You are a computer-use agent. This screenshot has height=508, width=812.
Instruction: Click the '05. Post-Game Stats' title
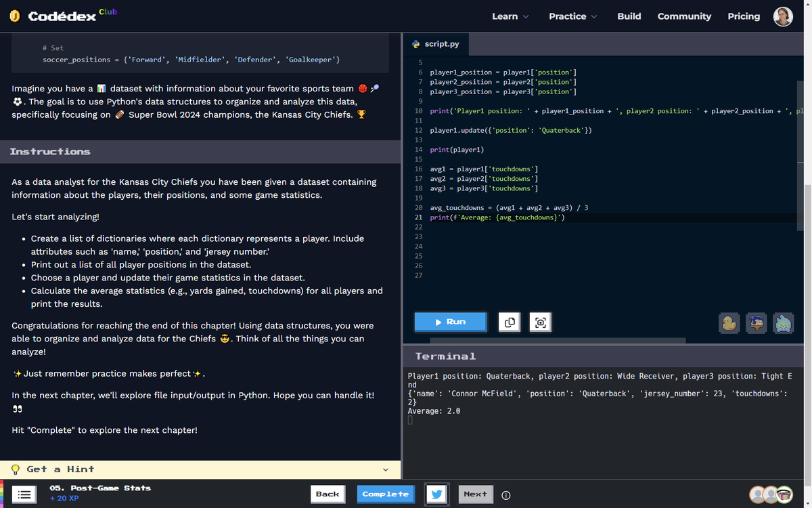pyautogui.click(x=100, y=488)
